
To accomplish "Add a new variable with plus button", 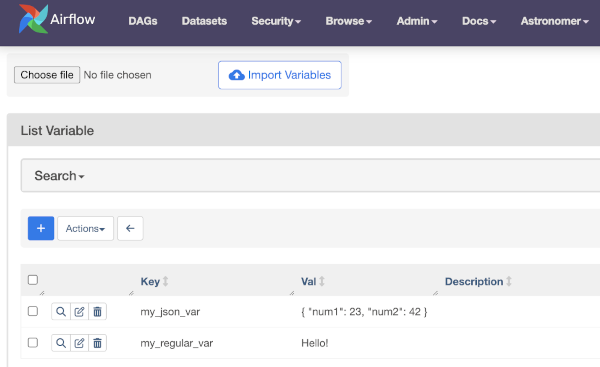I will 41,228.
